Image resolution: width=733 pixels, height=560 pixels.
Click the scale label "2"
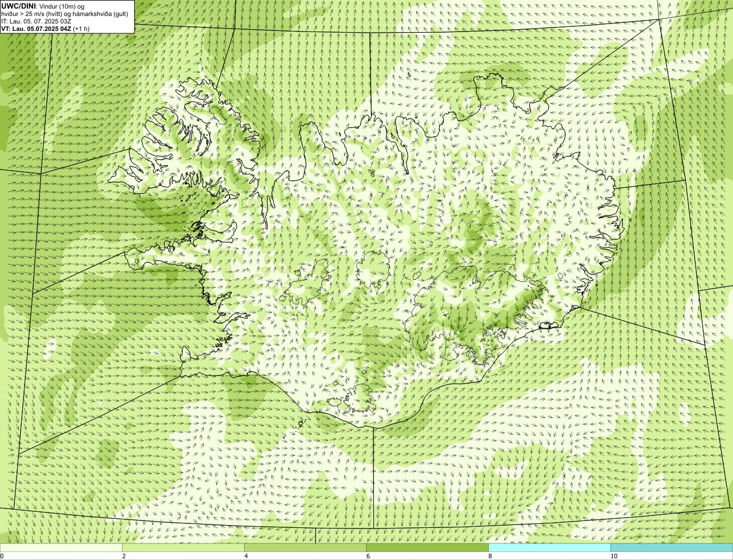click(124, 556)
